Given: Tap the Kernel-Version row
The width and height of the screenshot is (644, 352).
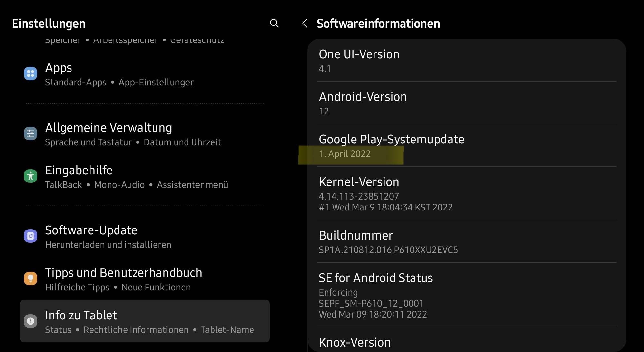Looking at the screenshot, I should pyautogui.click(x=466, y=193).
